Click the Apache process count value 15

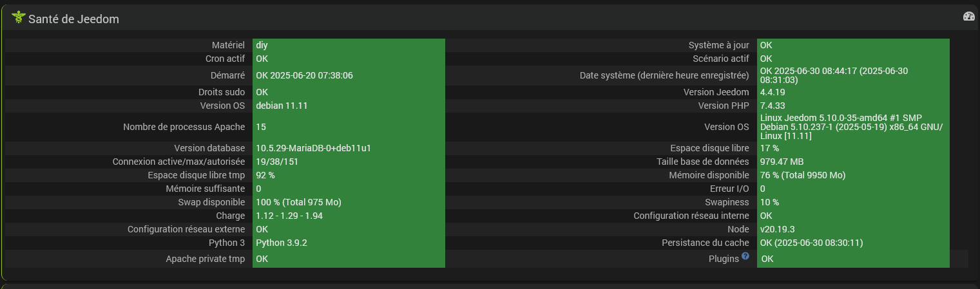coord(261,127)
